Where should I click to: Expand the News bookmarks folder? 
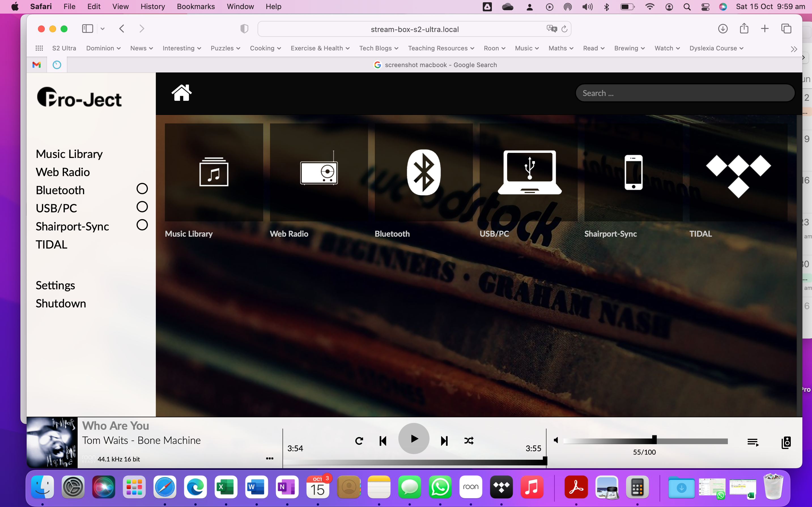pyautogui.click(x=142, y=48)
